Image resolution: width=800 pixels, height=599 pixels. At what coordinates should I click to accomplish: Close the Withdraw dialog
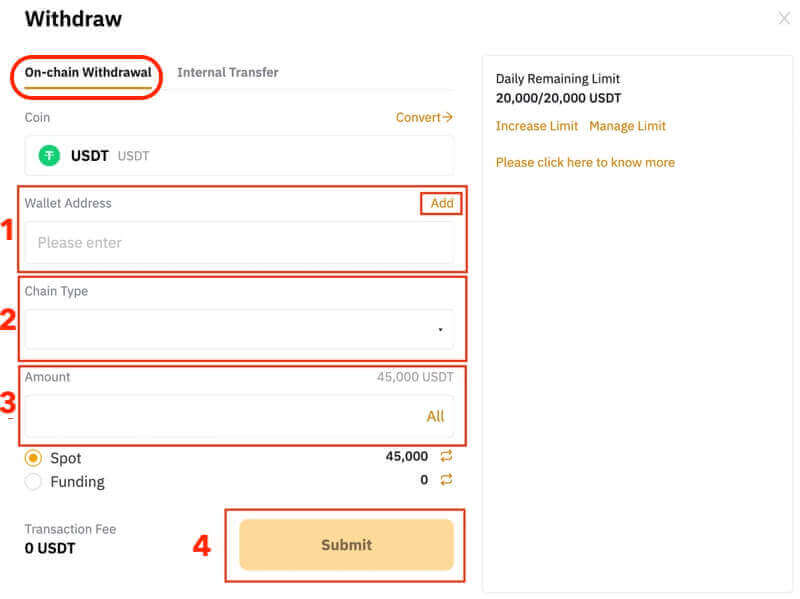(x=783, y=18)
